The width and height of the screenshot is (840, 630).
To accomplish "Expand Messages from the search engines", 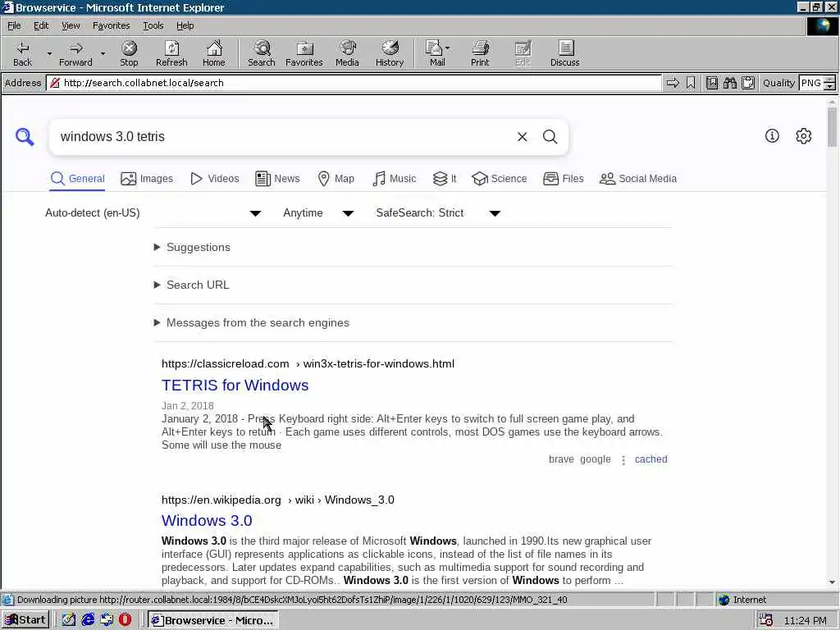I will coord(251,323).
